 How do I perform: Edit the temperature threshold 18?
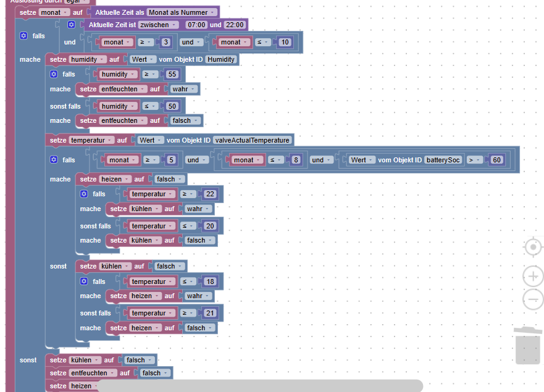click(x=210, y=281)
